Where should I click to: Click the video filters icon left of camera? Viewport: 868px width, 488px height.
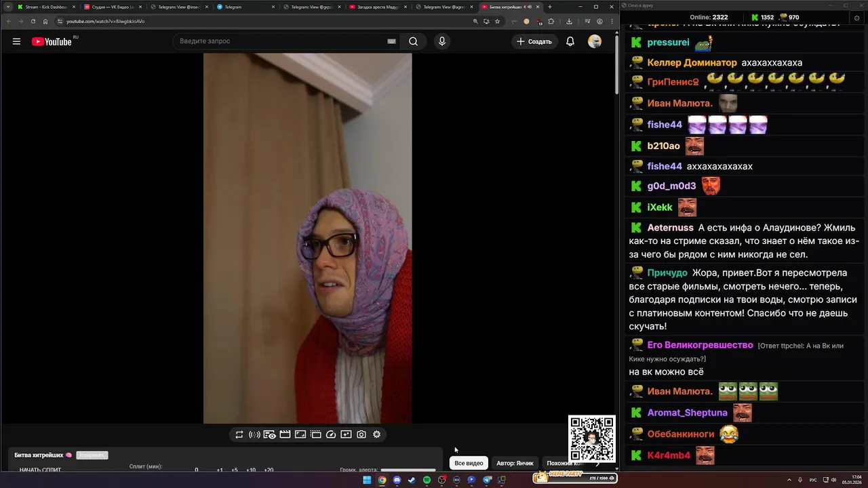click(x=346, y=434)
